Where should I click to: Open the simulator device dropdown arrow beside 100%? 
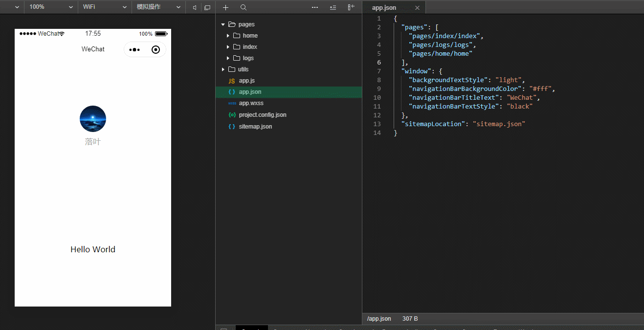[17, 7]
